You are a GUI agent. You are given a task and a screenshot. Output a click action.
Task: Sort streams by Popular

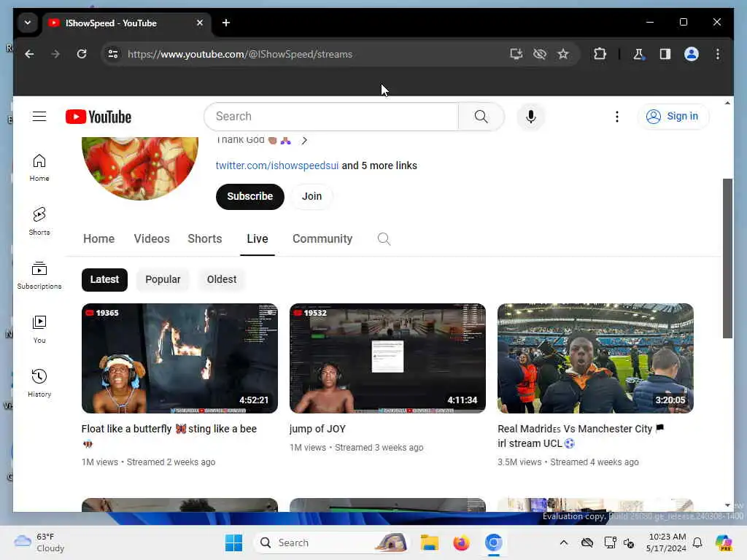point(163,279)
